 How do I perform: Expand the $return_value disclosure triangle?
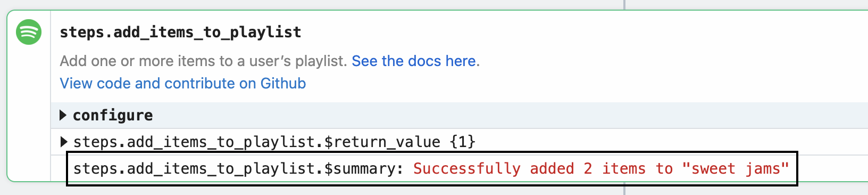(x=63, y=142)
